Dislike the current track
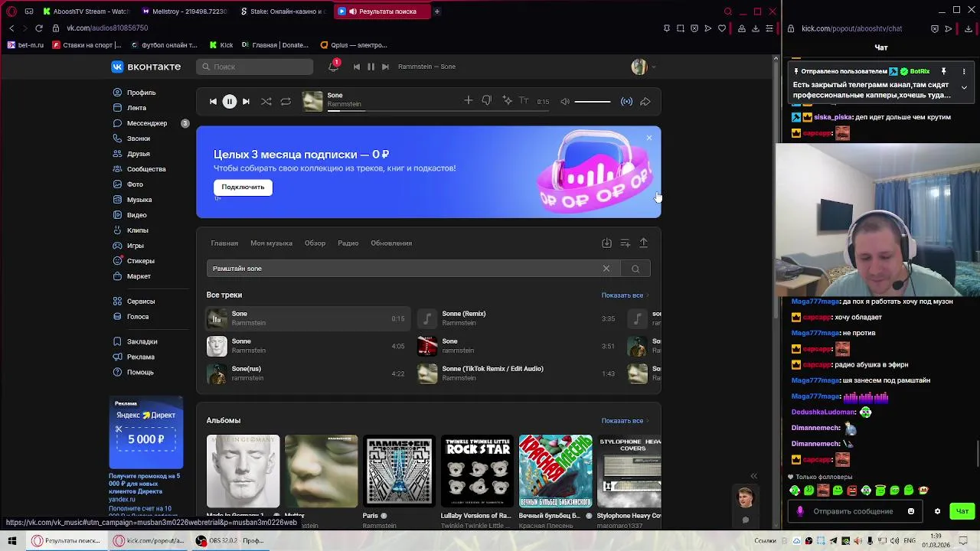980x551 pixels. (x=486, y=100)
